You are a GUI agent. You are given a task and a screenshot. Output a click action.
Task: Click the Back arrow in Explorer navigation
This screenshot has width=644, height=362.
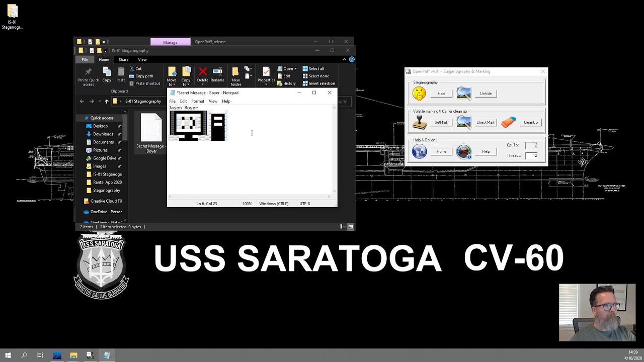click(x=82, y=101)
